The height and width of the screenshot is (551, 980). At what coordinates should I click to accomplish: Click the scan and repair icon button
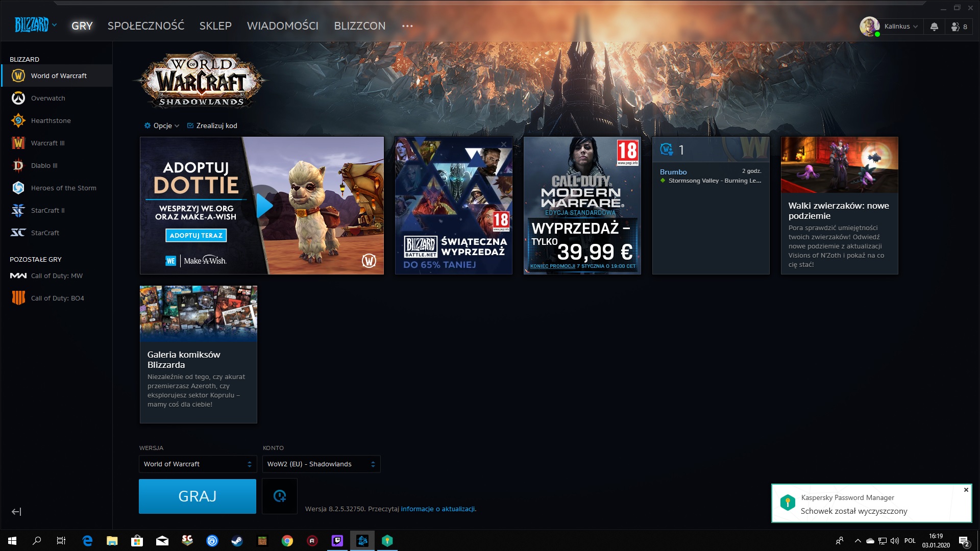click(280, 496)
